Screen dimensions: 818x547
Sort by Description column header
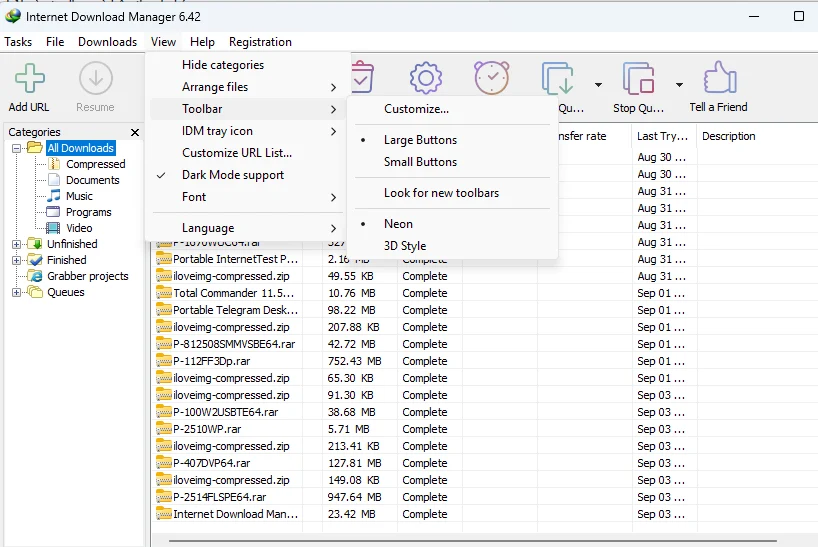coord(728,136)
